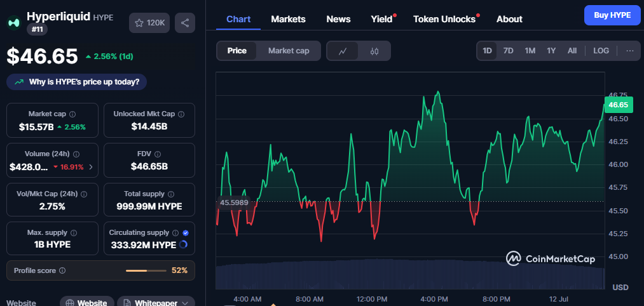Click the trending arrow icon beside price question
This screenshot has width=644, height=306.
(x=19, y=82)
